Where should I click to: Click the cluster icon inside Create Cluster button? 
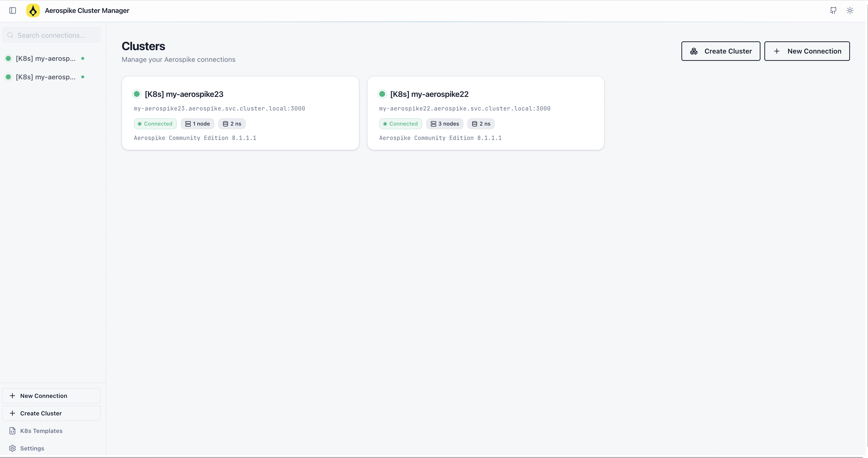[x=694, y=51]
